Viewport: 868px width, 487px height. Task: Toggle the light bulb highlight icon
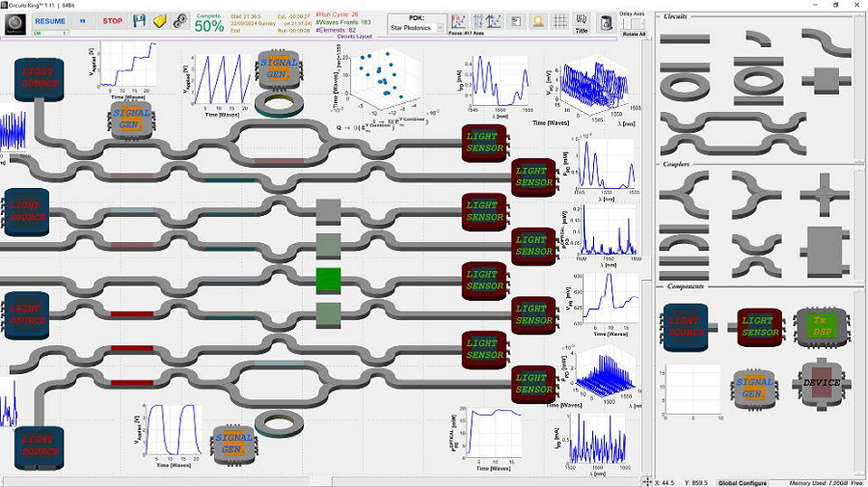(537, 21)
